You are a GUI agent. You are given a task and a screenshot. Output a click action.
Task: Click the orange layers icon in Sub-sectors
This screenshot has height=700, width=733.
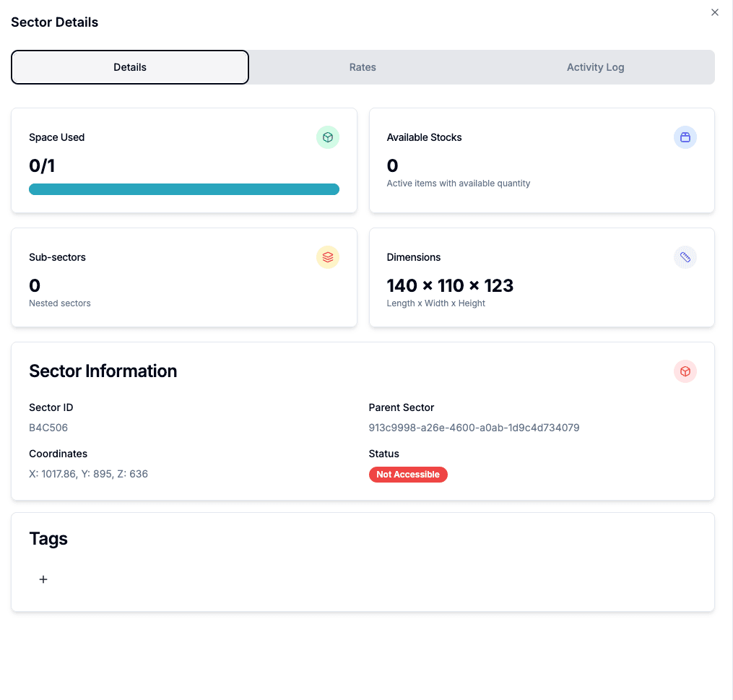tap(328, 257)
